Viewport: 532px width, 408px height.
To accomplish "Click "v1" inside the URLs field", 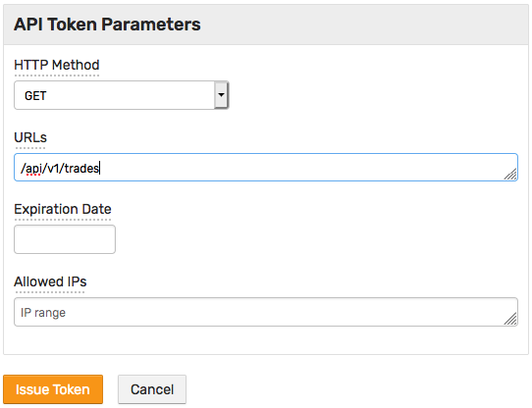I will point(53,169).
